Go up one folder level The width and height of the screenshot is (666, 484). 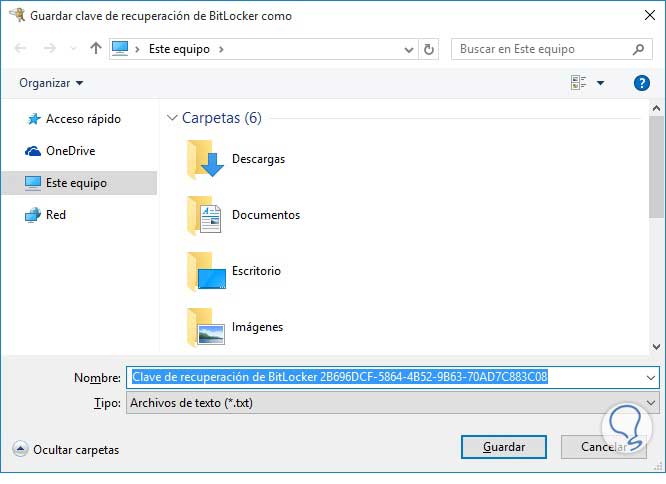96,48
